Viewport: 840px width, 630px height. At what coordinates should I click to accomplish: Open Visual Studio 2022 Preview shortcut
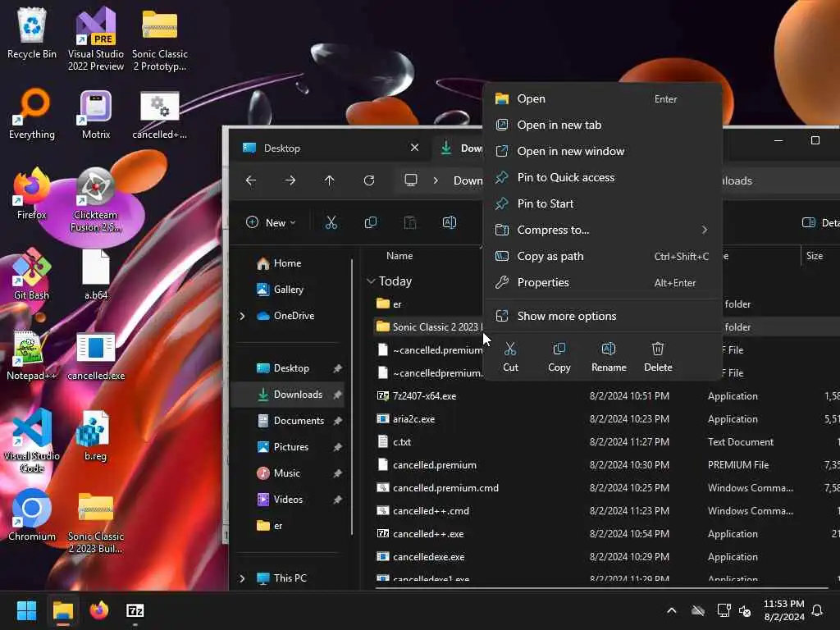click(x=95, y=39)
